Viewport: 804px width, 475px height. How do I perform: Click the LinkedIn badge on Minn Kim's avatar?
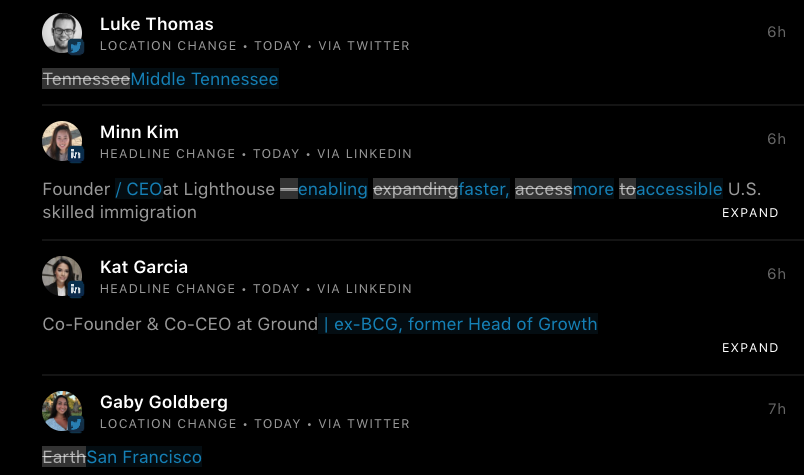coord(76,155)
